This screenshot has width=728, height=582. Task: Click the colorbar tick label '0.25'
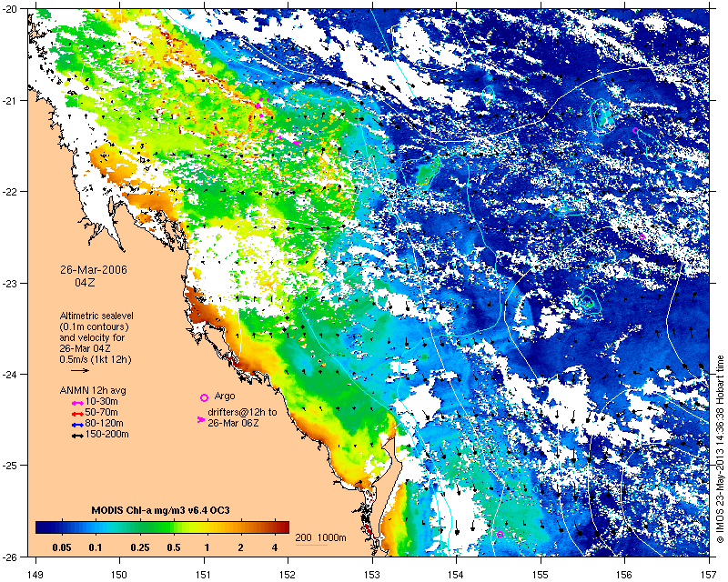[140, 547]
